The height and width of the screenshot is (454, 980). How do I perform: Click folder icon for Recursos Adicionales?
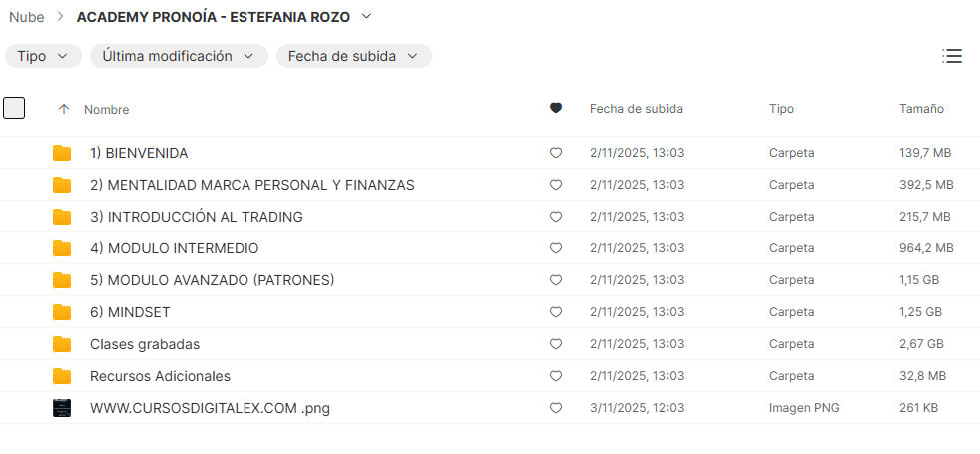(x=62, y=376)
